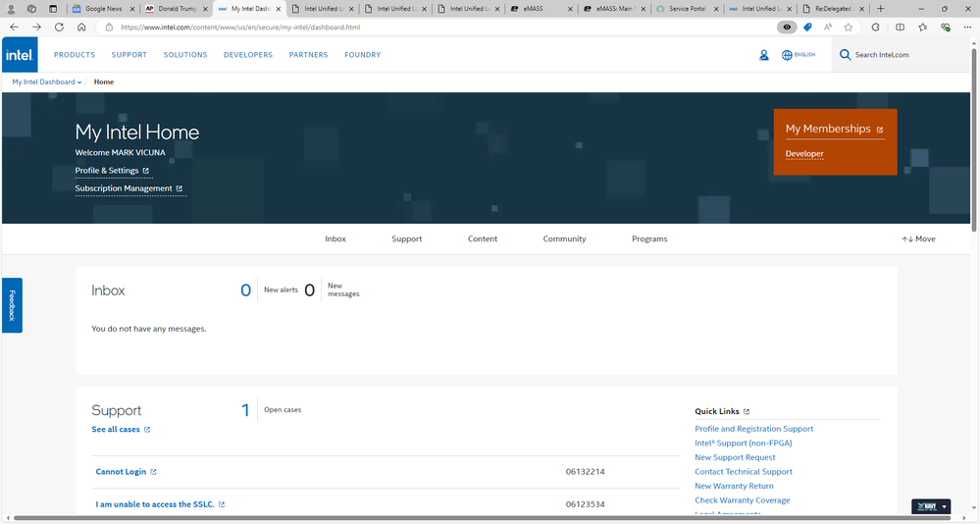Switch to the Google News browser tab
This screenshot has width=980, height=524.
pos(103,9)
